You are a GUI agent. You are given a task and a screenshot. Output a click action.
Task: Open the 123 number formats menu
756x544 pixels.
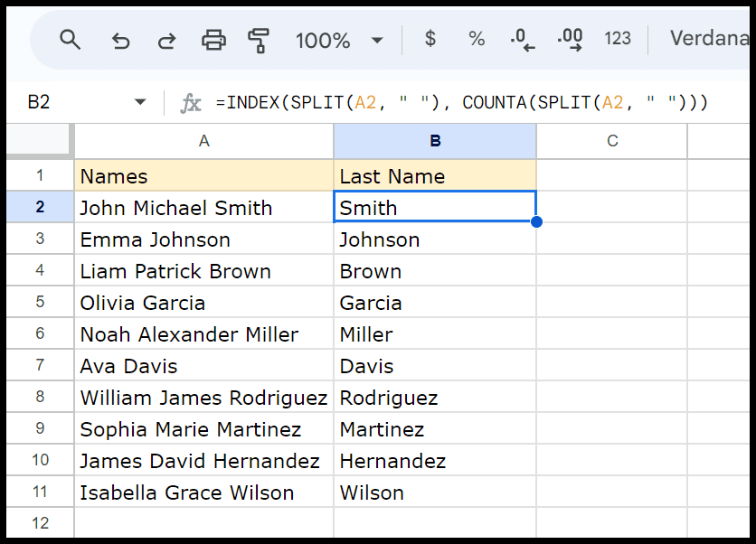pos(618,39)
